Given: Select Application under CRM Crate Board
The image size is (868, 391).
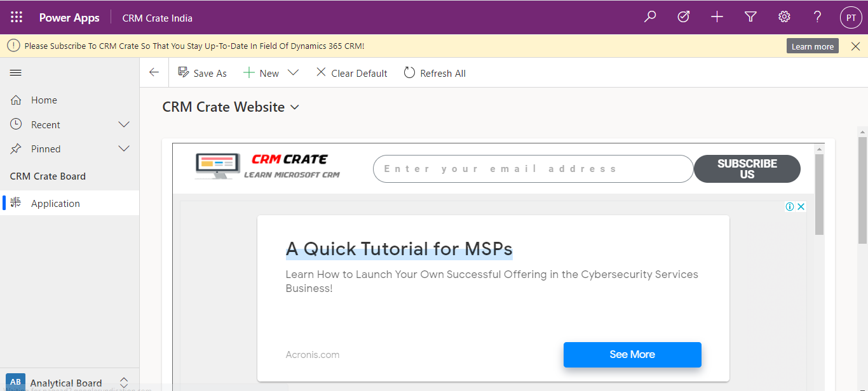Looking at the screenshot, I should coord(55,202).
